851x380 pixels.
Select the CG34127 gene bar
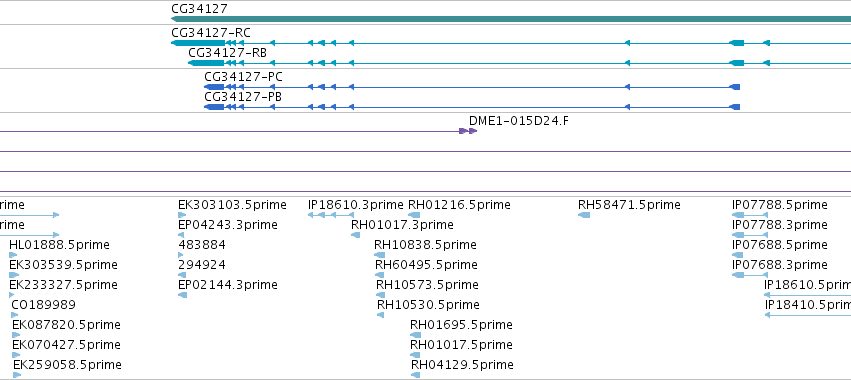(x=511, y=19)
